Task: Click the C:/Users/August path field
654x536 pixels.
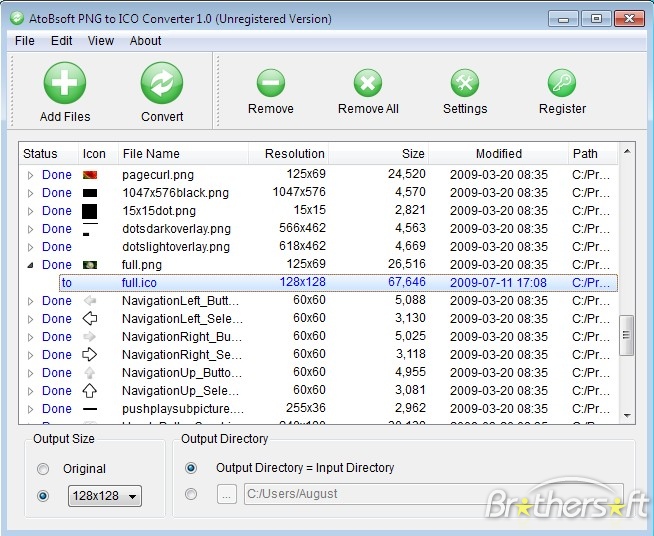Action: click(x=434, y=494)
